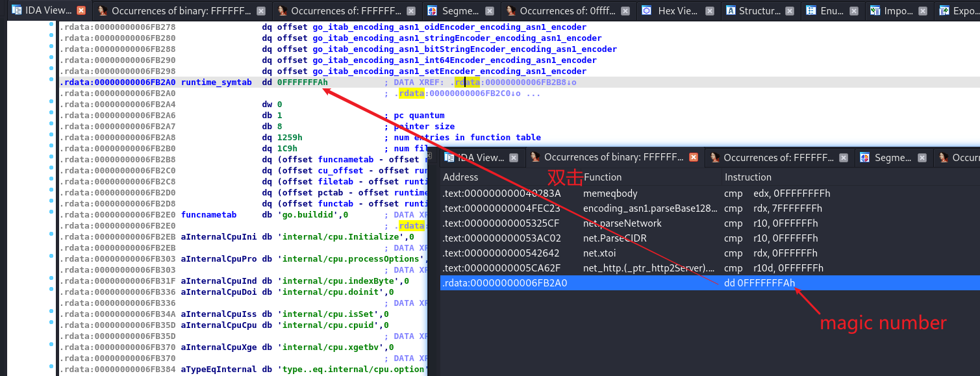The height and width of the screenshot is (376, 980).
Task: Click the Exports tab icon
Action: pyautogui.click(x=944, y=10)
